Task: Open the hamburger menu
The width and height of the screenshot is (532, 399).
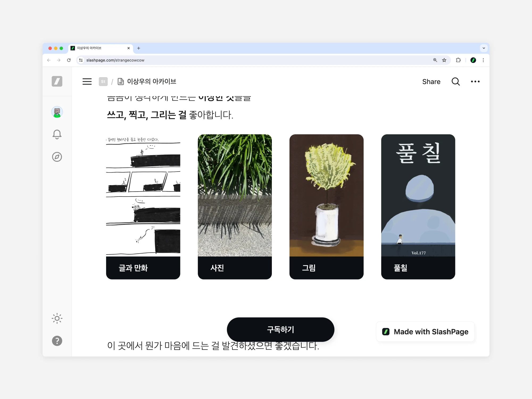Action: point(87,82)
